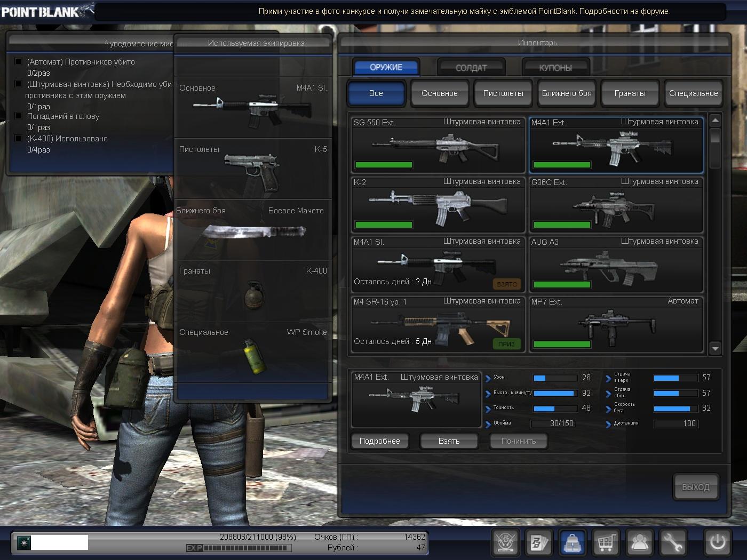Open the shop via shopping cart icon
The image size is (747, 560).
pos(606,543)
